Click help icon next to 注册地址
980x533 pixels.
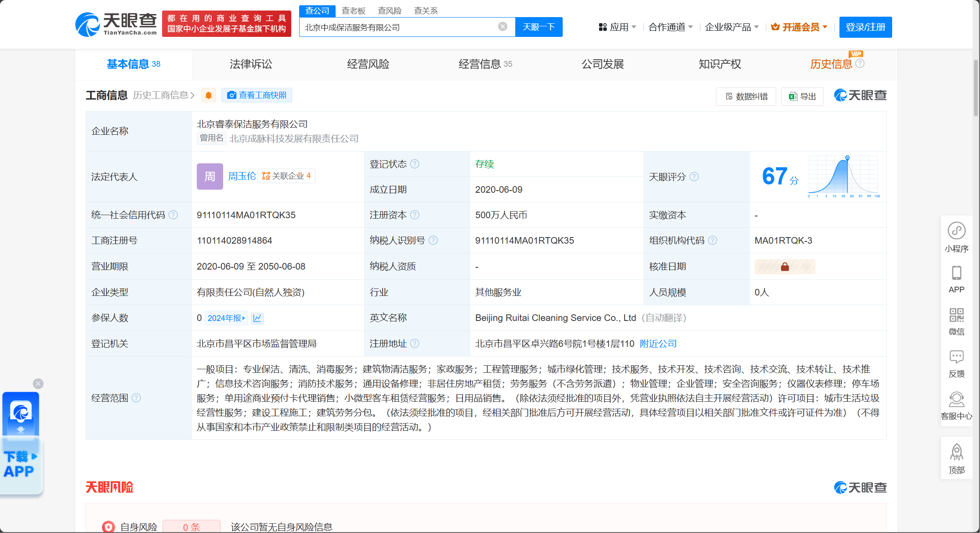pyautogui.click(x=415, y=343)
